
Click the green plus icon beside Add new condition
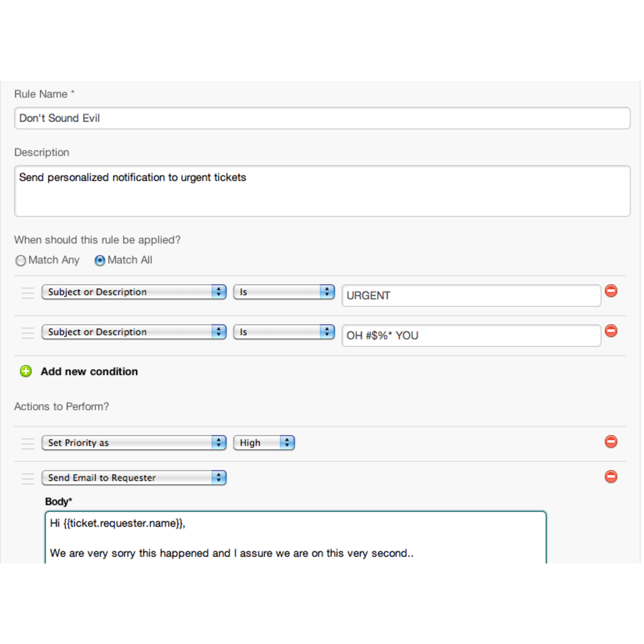pyautogui.click(x=25, y=371)
